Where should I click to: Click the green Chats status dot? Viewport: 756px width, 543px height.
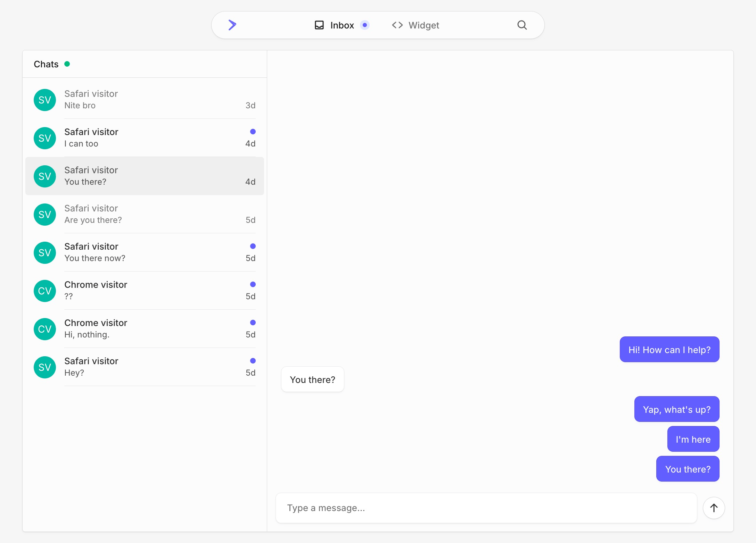67,64
